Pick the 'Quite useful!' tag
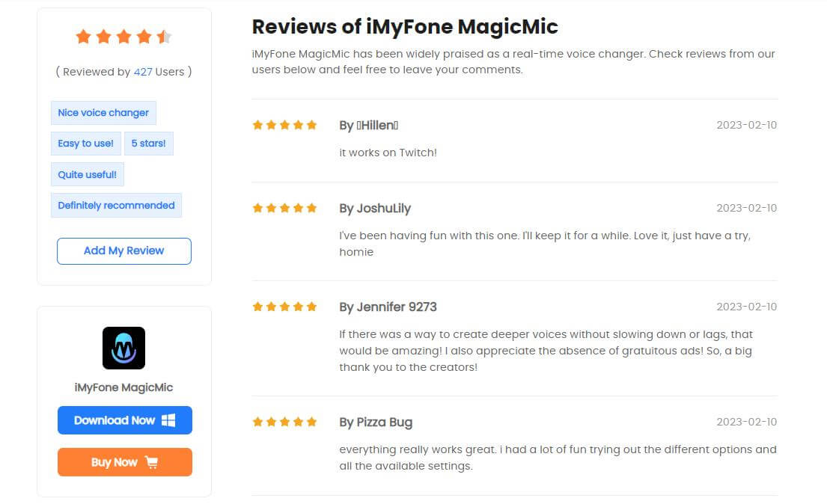The image size is (827, 504). (x=88, y=174)
